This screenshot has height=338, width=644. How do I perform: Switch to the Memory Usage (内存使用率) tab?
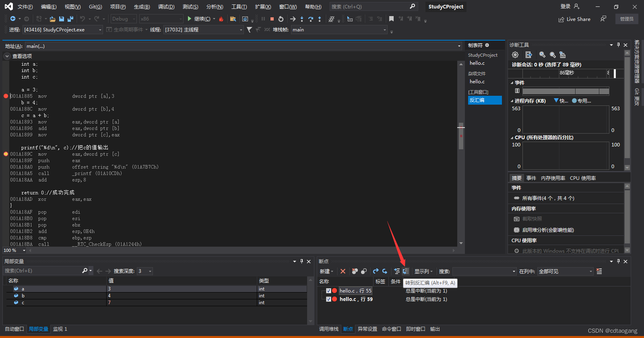(553, 178)
